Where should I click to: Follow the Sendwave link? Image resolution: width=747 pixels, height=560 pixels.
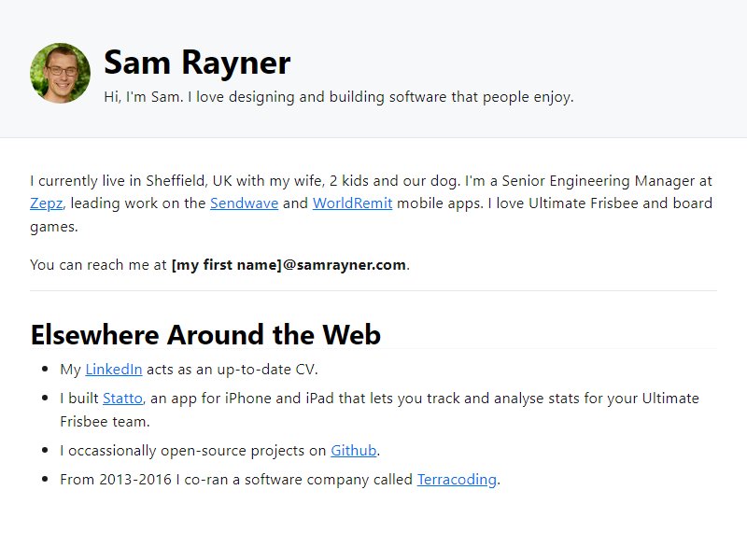[244, 203]
